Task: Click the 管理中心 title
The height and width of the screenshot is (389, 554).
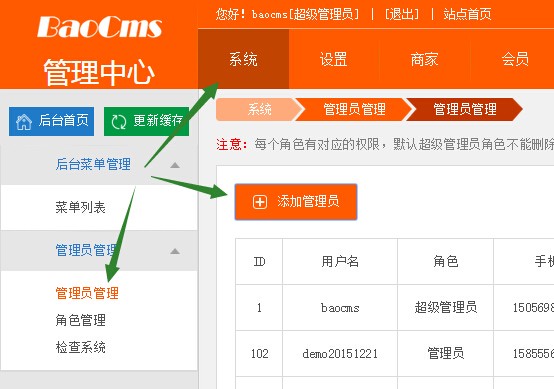Action: point(99,72)
